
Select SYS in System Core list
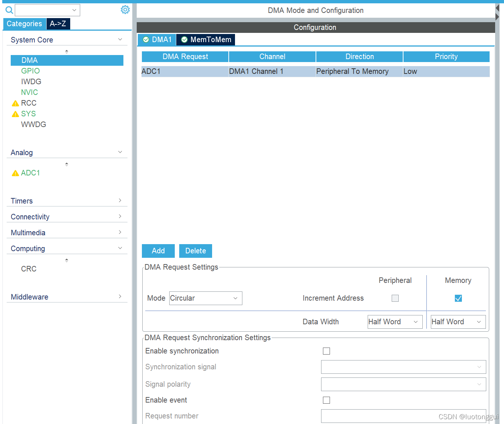28,114
